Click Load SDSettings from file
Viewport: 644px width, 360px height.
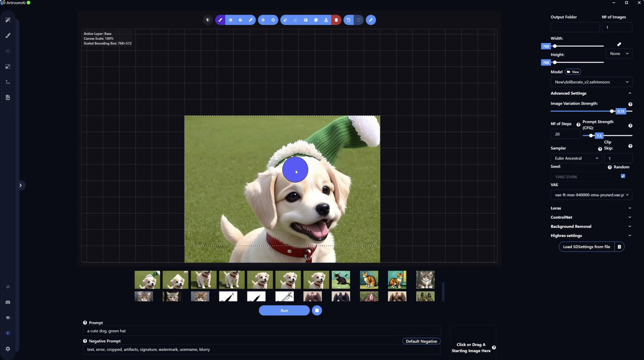point(586,246)
